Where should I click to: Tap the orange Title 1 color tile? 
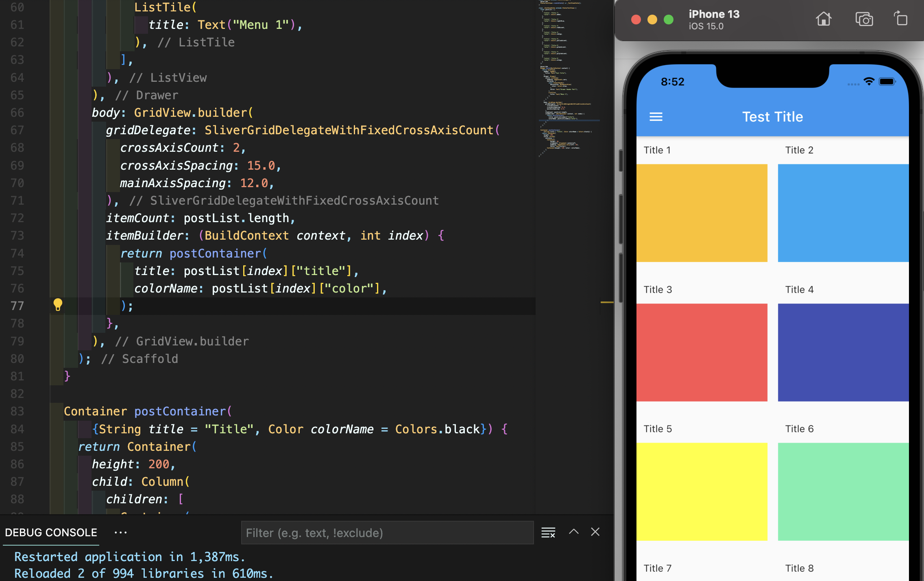point(702,213)
